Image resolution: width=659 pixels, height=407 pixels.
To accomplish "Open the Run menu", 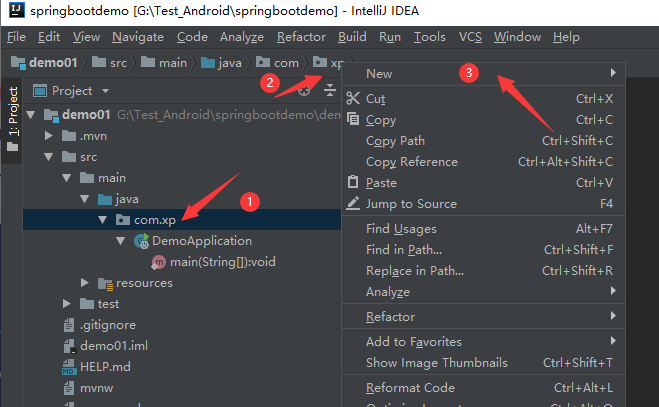I will click(390, 37).
